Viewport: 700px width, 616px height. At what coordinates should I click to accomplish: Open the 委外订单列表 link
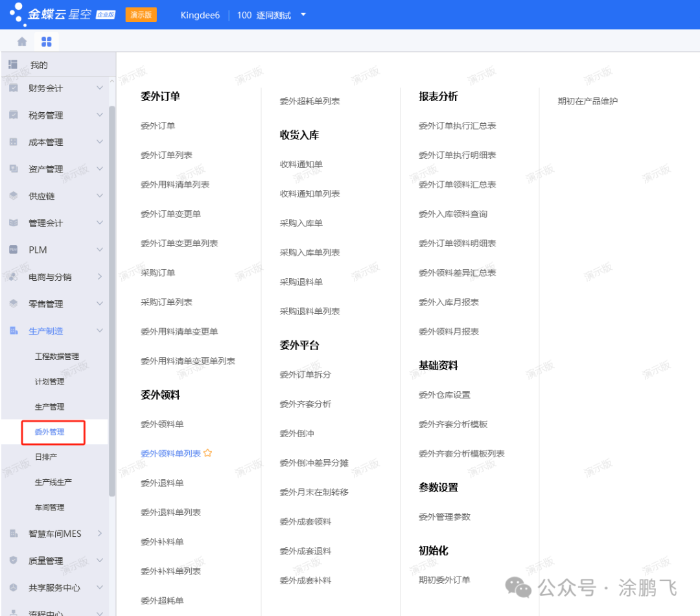point(167,155)
